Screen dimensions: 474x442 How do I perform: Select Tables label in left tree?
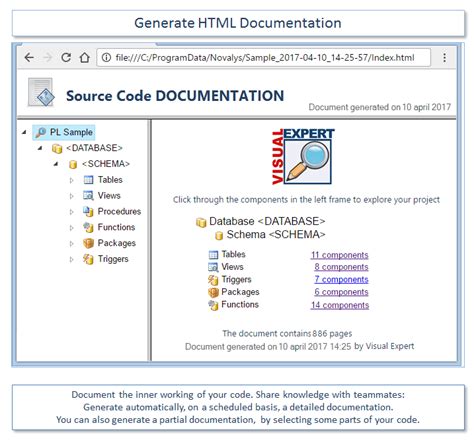(x=110, y=180)
